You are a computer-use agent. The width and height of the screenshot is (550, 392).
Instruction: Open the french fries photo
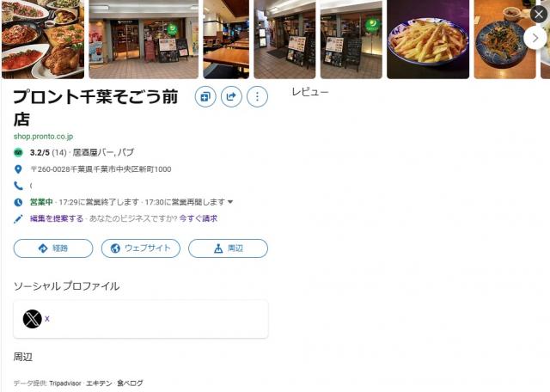428,39
